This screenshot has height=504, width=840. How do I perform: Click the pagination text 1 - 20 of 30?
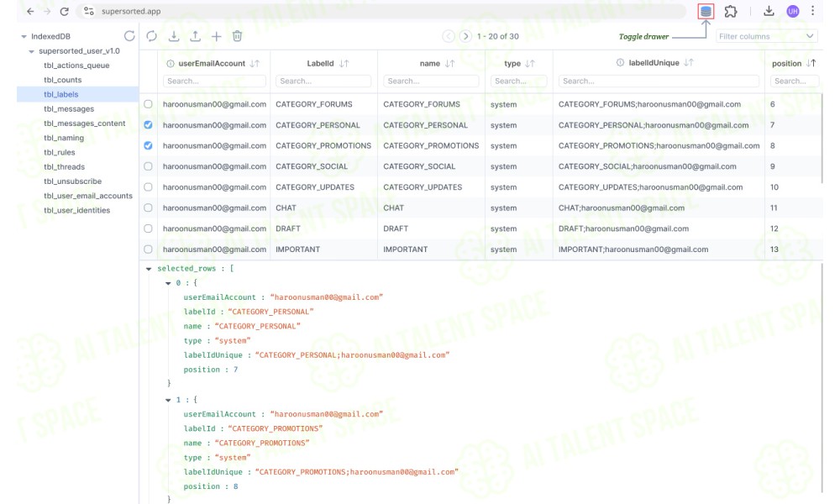497,36
